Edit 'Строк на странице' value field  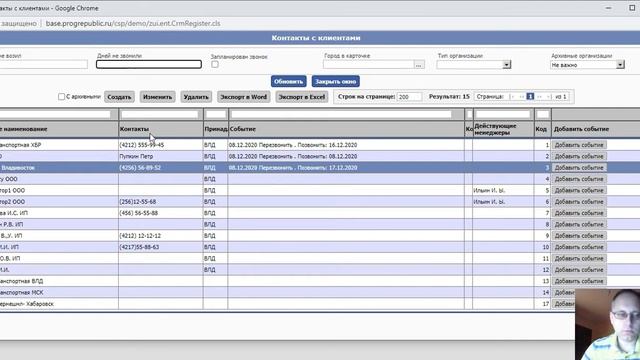pyautogui.click(x=409, y=97)
